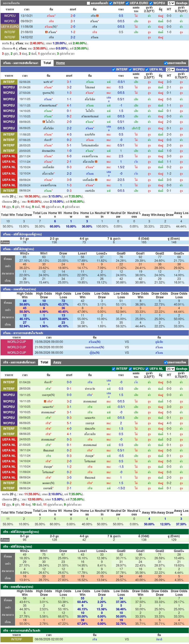This screenshot has height=644, width=189.
Task: Toggle show-details checkbox in Sweden results header
Action: click(x=165, y=63)
